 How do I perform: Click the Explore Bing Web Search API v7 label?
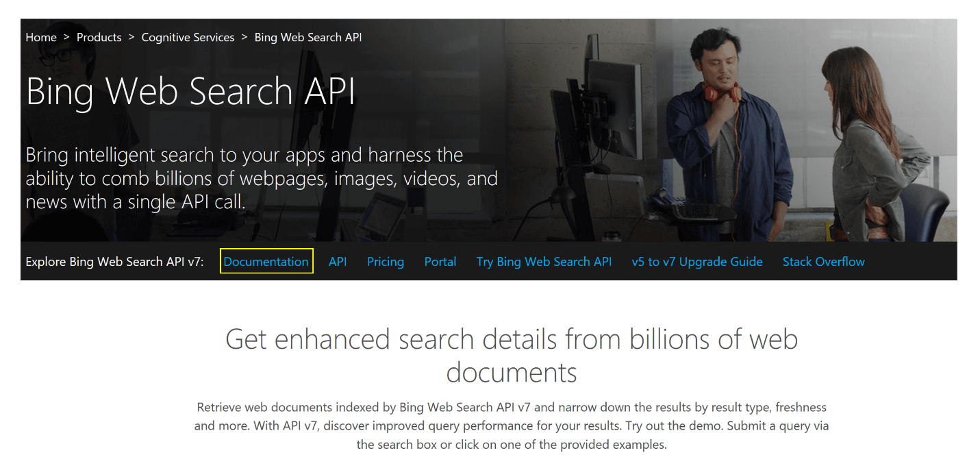point(114,262)
